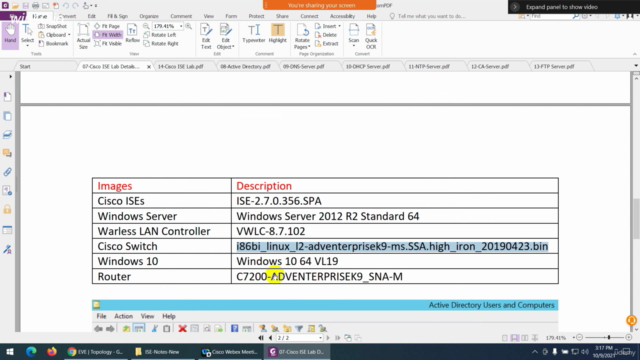This screenshot has height=360, width=640.
Task: Switch to continuous facing display mode
Action: (x=535, y=338)
